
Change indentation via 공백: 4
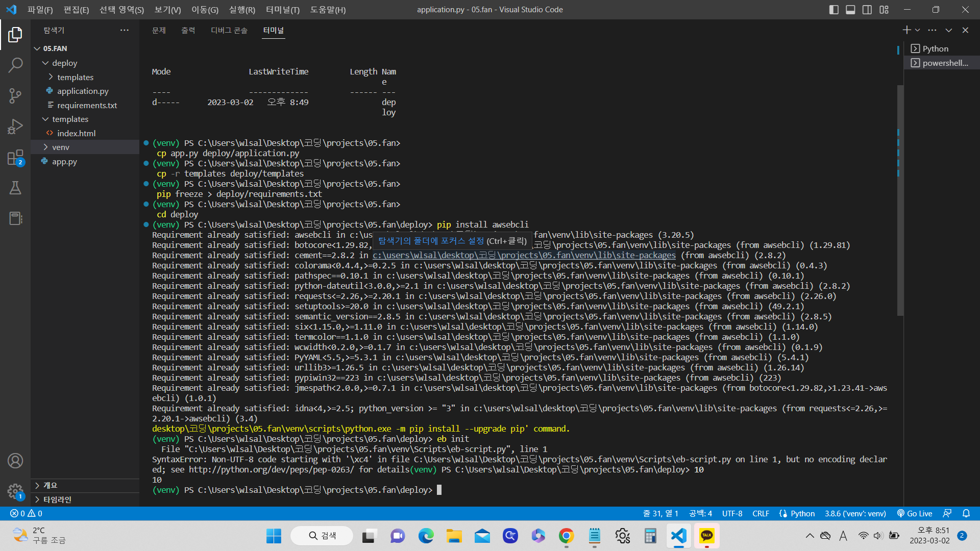pos(700,513)
